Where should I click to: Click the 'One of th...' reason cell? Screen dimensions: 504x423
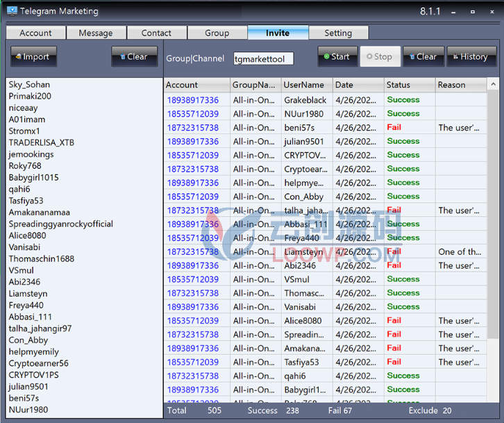pos(460,252)
